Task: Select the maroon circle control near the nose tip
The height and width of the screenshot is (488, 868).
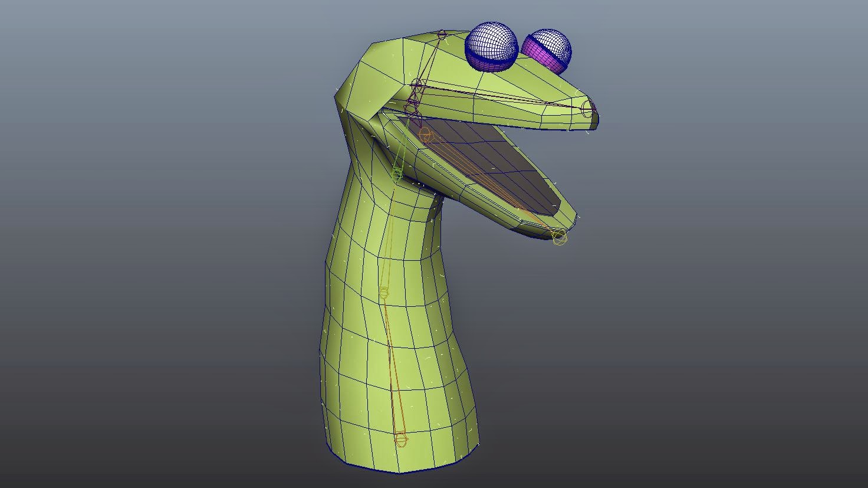Action: click(587, 106)
